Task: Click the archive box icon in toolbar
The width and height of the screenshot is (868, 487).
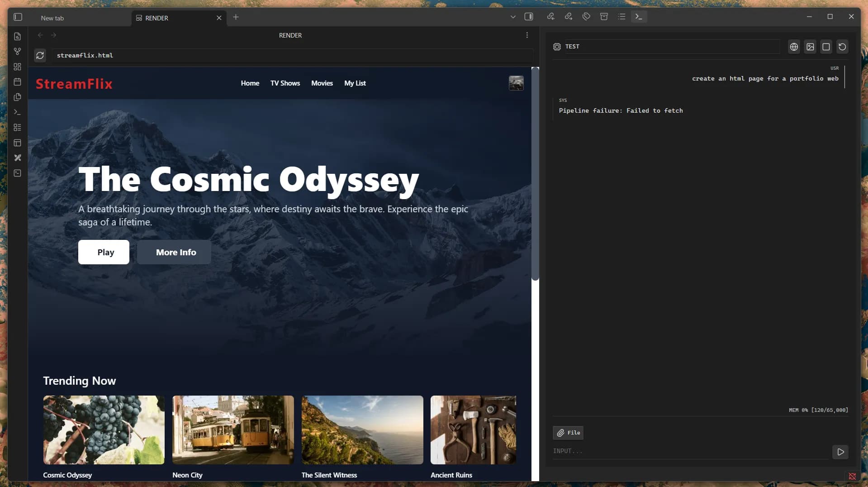Action: (x=604, y=17)
